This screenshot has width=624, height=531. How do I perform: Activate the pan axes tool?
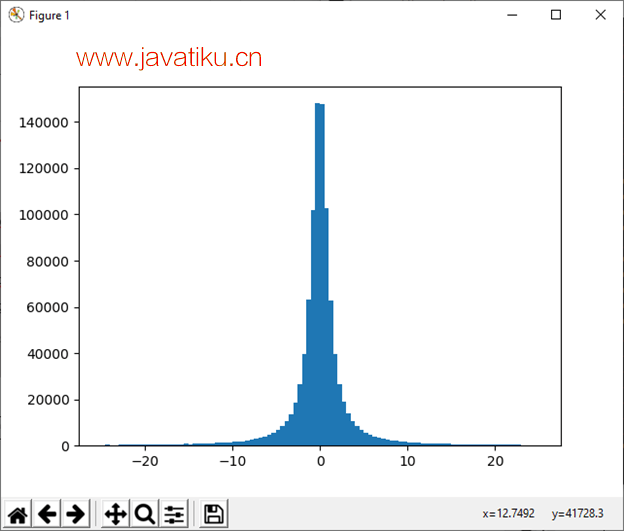(115, 514)
